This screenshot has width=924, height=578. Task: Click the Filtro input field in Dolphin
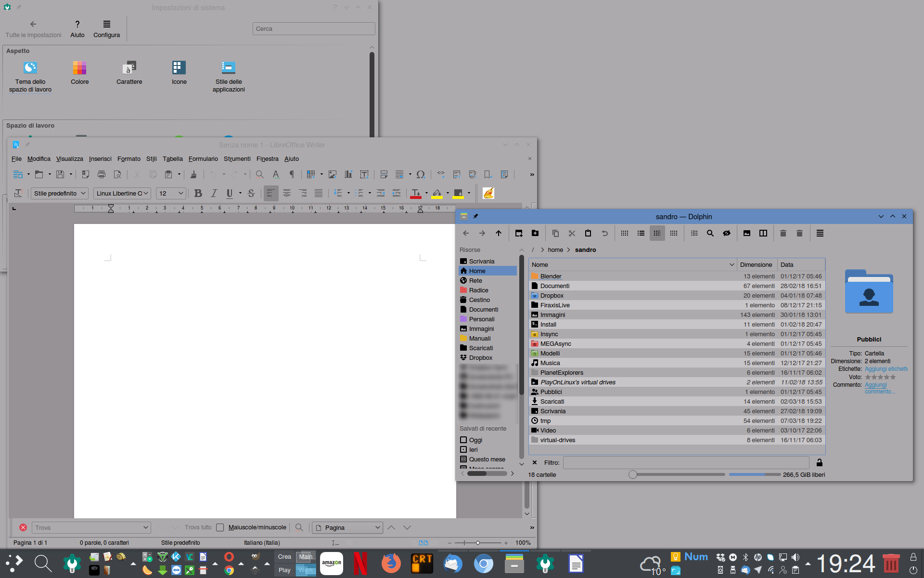coord(686,462)
